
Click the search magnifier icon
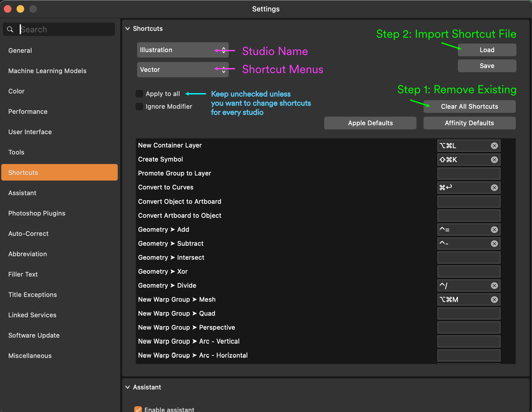click(x=10, y=29)
